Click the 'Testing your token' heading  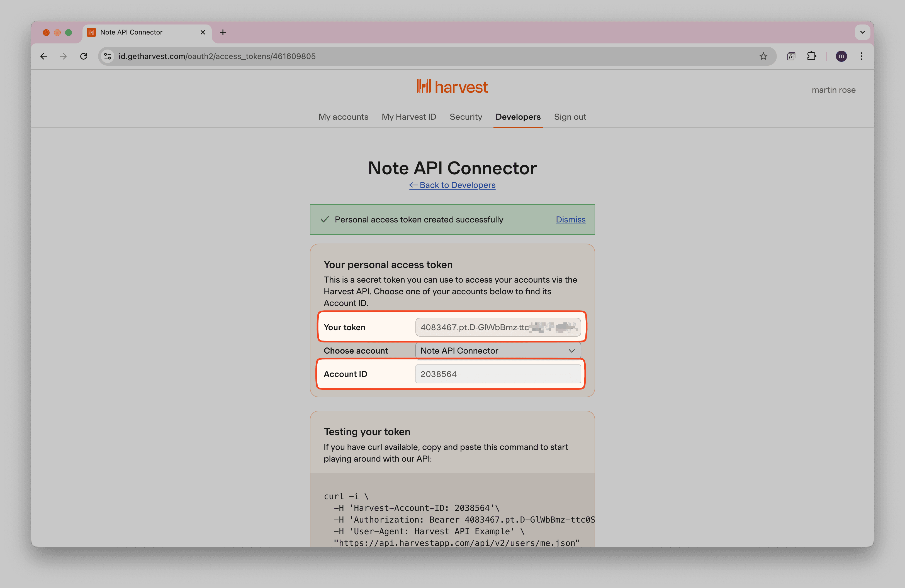367,432
